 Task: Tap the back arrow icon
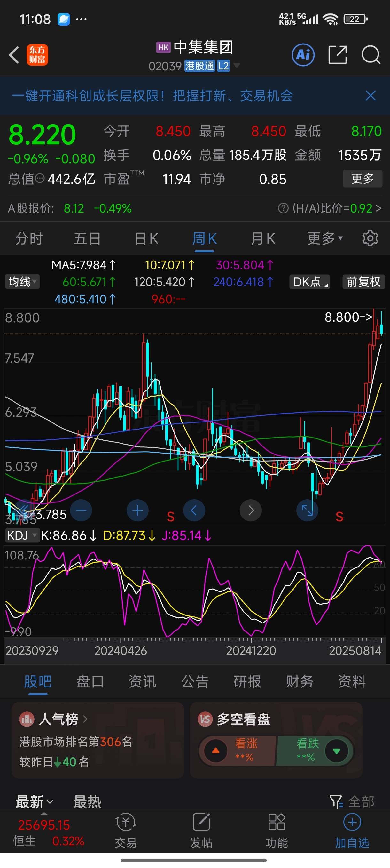click(x=14, y=55)
